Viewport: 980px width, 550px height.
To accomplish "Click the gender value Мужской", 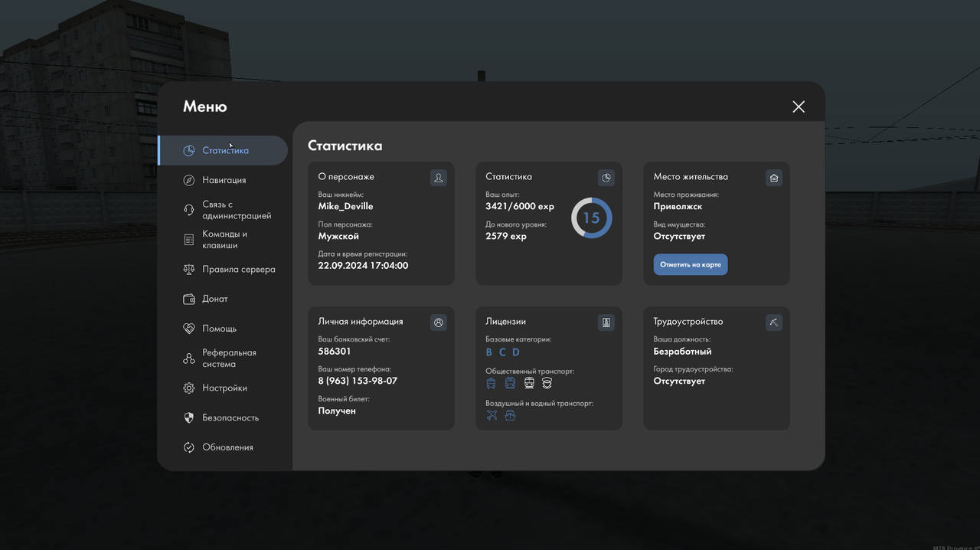I will pos(339,236).
